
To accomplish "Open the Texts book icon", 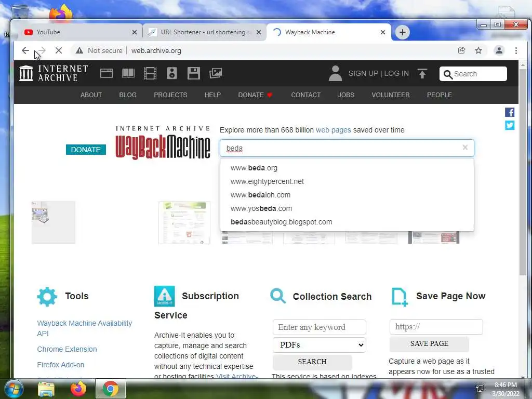I will pyautogui.click(x=128, y=73).
